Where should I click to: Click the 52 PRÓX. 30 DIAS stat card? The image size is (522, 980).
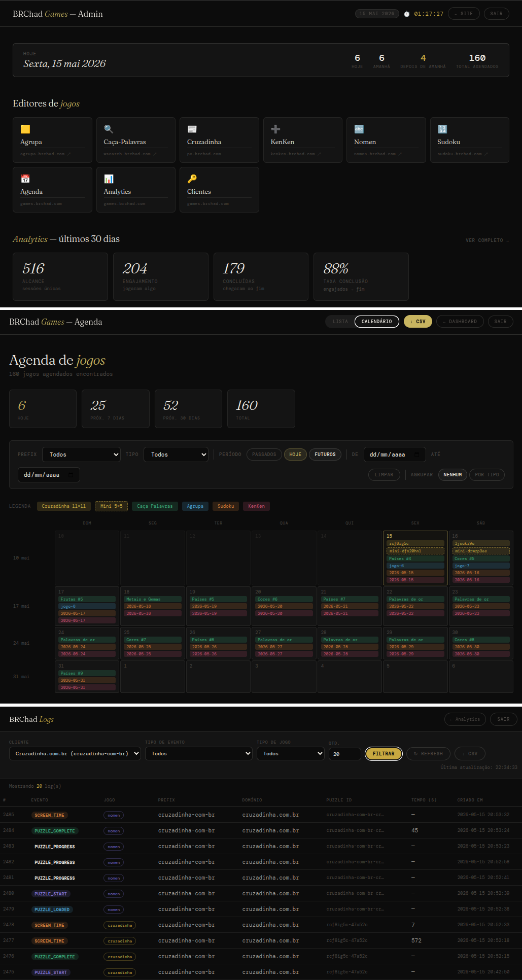[188, 409]
